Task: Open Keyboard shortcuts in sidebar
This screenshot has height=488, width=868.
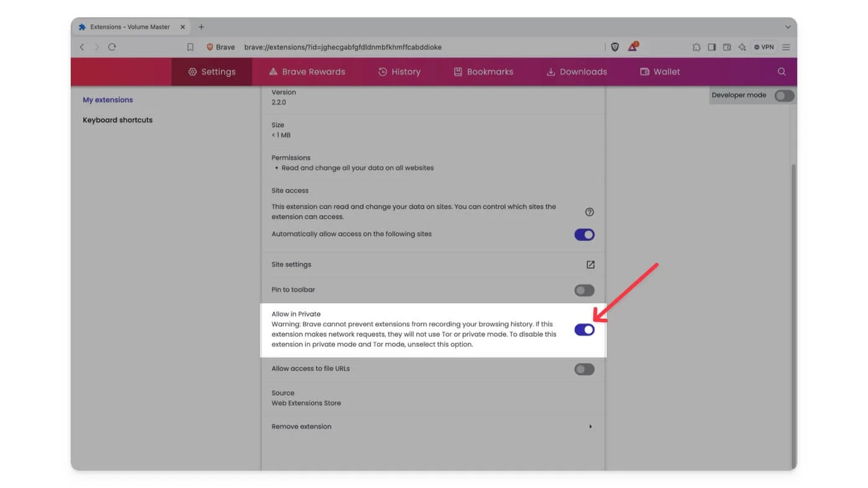Action: 117,120
